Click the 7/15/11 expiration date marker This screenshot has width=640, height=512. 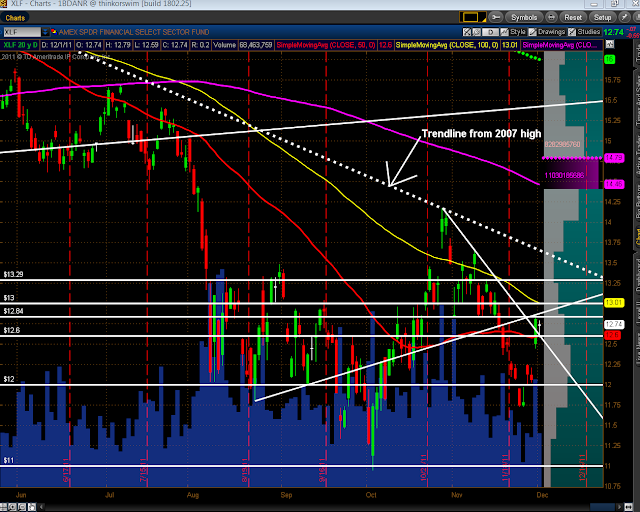click(143, 470)
